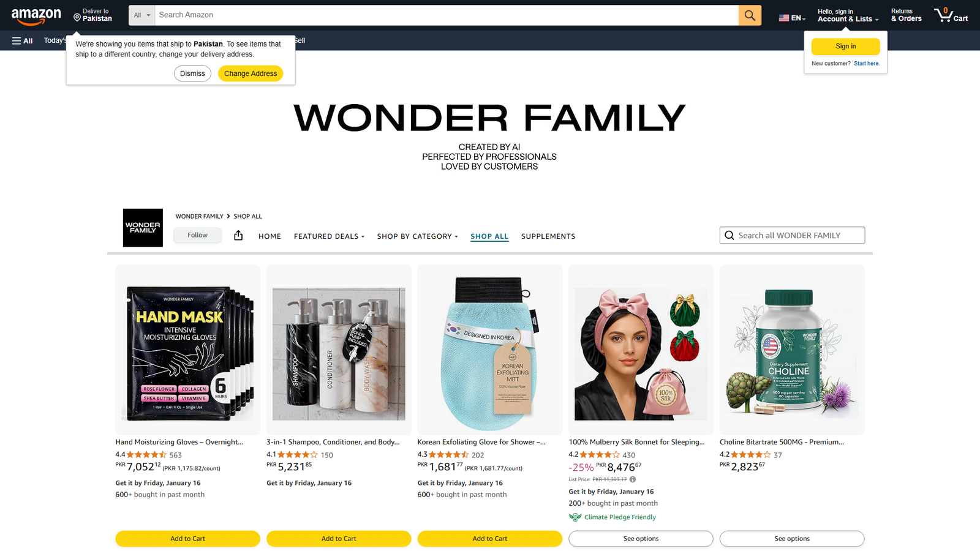Select the Home store tab
980x551 pixels.
click(x=269, y=236)
